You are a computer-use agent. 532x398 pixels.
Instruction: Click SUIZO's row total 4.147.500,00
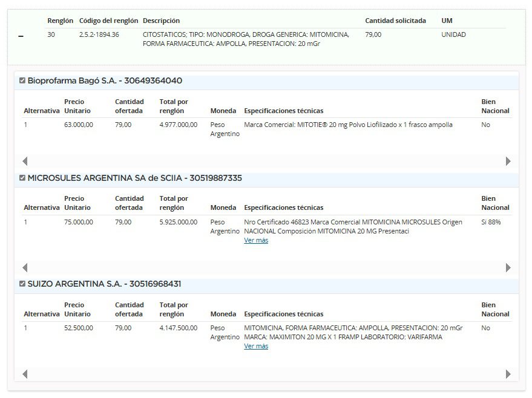tap(179, 328)
